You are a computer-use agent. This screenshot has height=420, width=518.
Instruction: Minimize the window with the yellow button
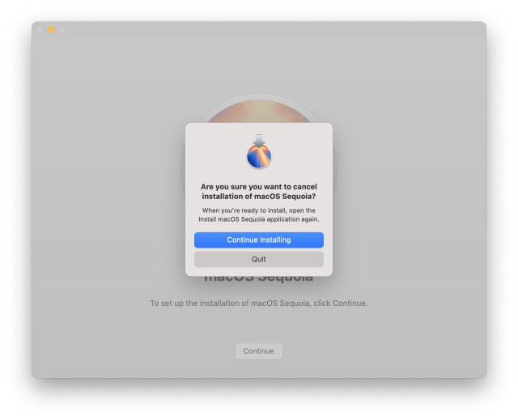(51, 30)
